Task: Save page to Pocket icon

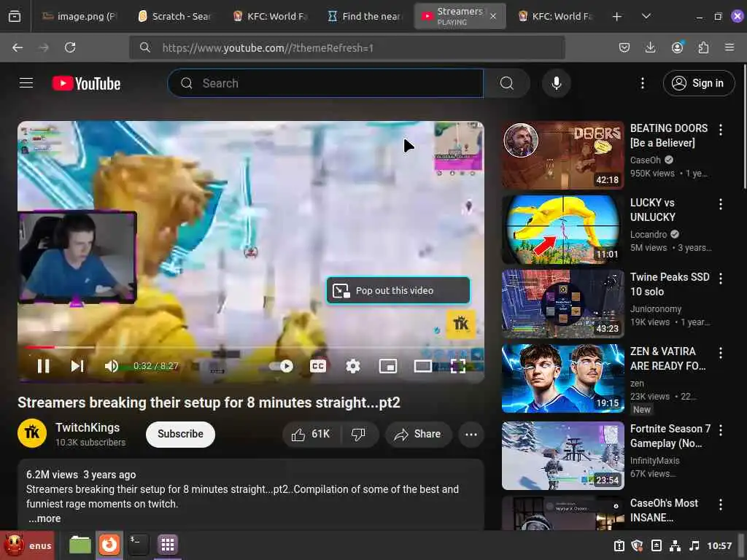Action: [624, 47]
